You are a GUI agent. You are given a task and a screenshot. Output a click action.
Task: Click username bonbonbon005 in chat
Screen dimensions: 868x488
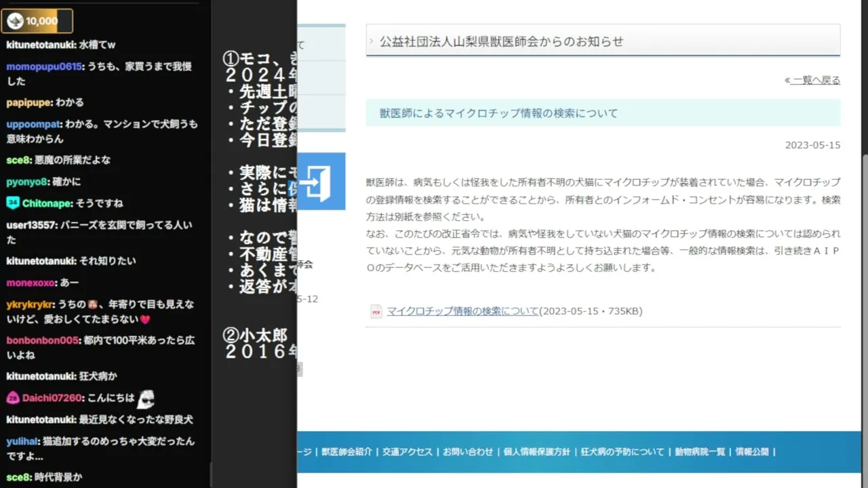tap(43, 340)
